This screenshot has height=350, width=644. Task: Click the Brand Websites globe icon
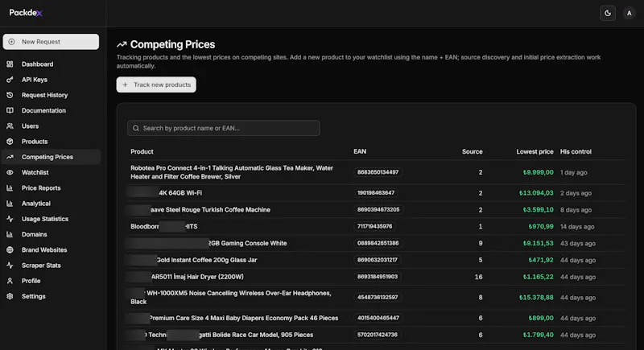tap(10, 250)
